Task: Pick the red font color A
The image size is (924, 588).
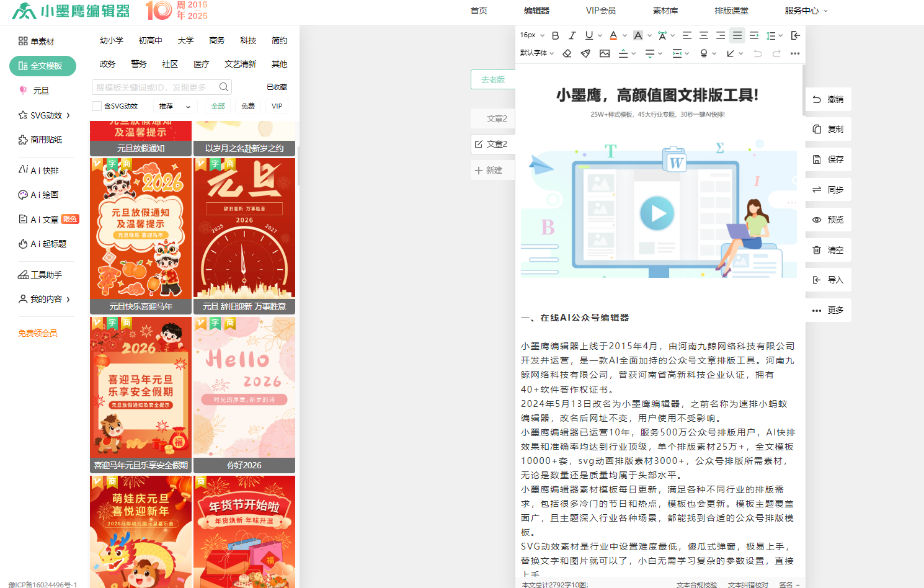Action: (x=613, y=35)
